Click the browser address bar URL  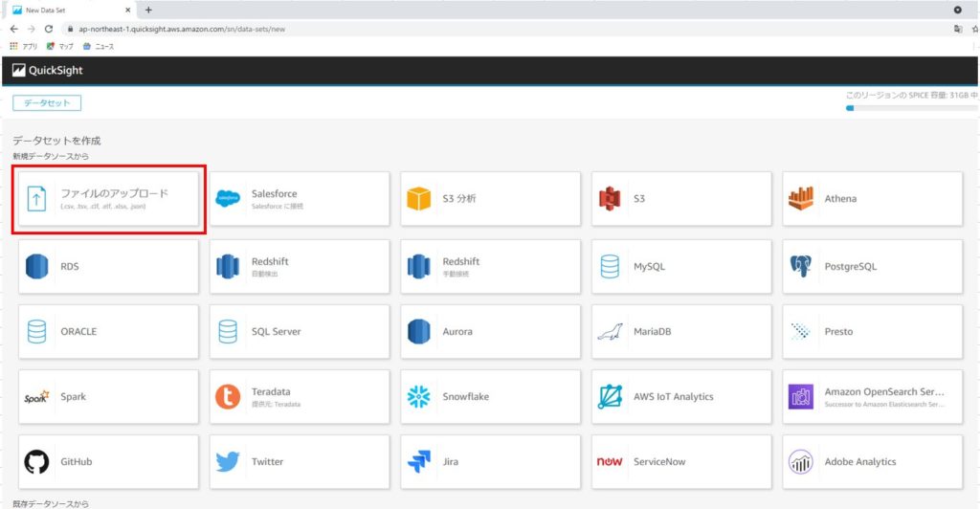coord(182,29)
